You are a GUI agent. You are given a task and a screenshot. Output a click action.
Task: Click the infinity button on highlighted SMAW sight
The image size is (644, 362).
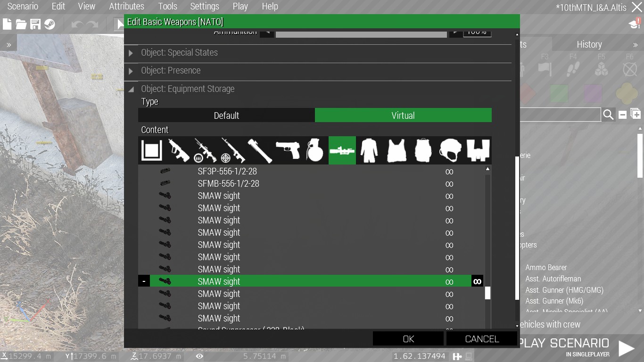(x=477, y=281)
